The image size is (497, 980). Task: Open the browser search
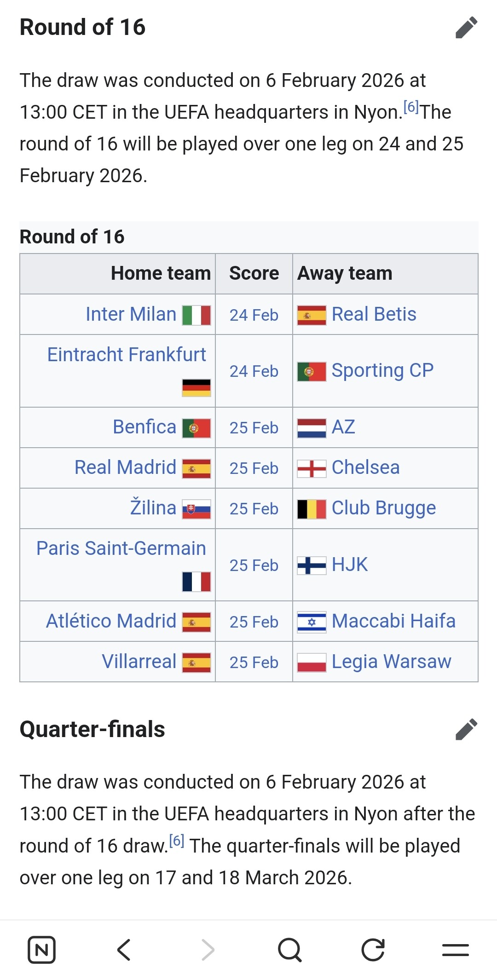click(290, 950)
